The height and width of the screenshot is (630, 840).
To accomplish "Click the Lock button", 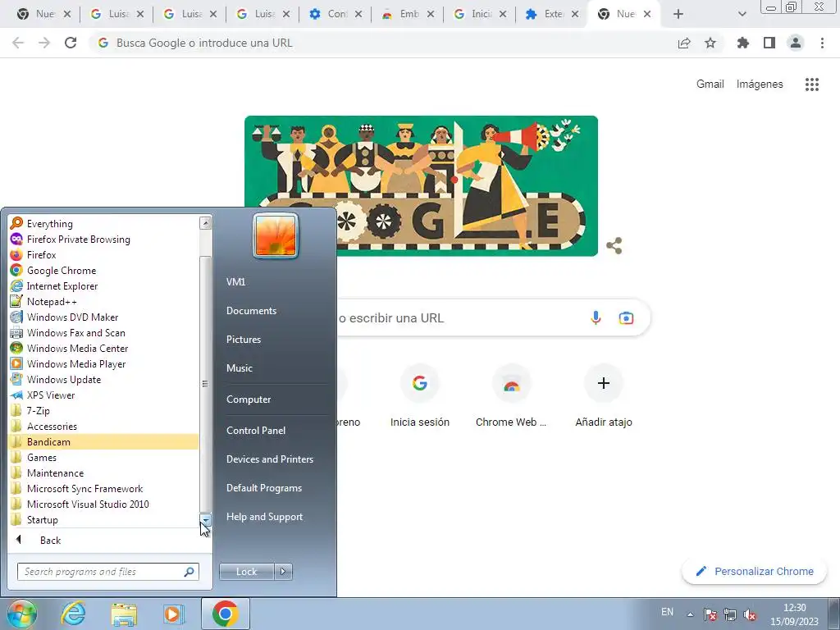I will click(x=246, y=572).
